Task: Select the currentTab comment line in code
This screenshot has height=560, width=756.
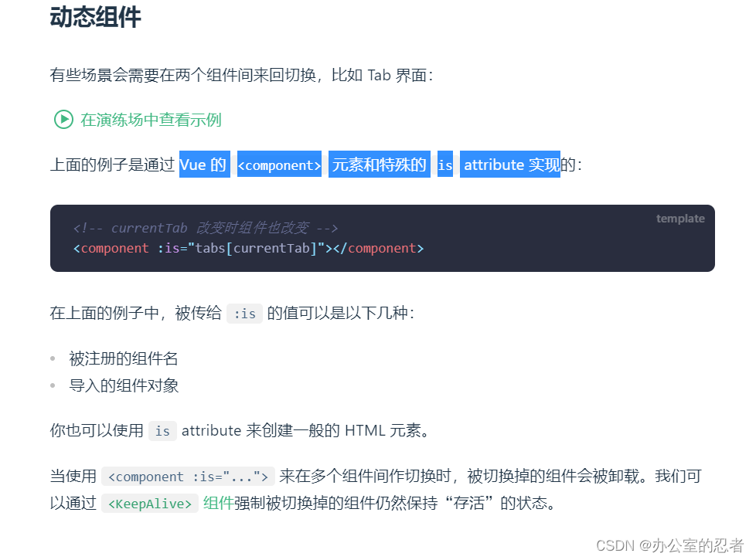Action: (x=205, y=228)
